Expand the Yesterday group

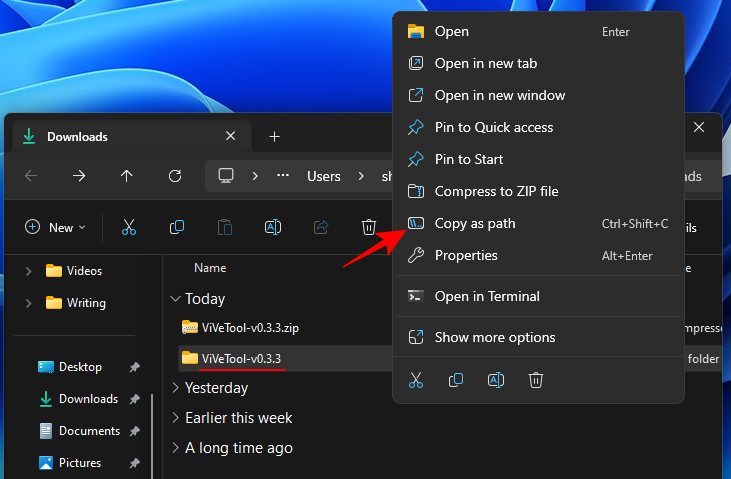tap(176, 388)
